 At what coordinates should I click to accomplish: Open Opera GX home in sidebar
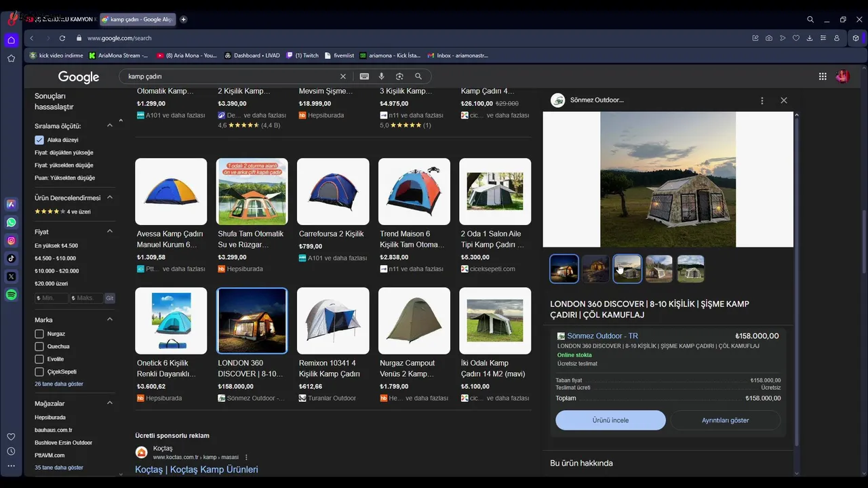point(11,40)
